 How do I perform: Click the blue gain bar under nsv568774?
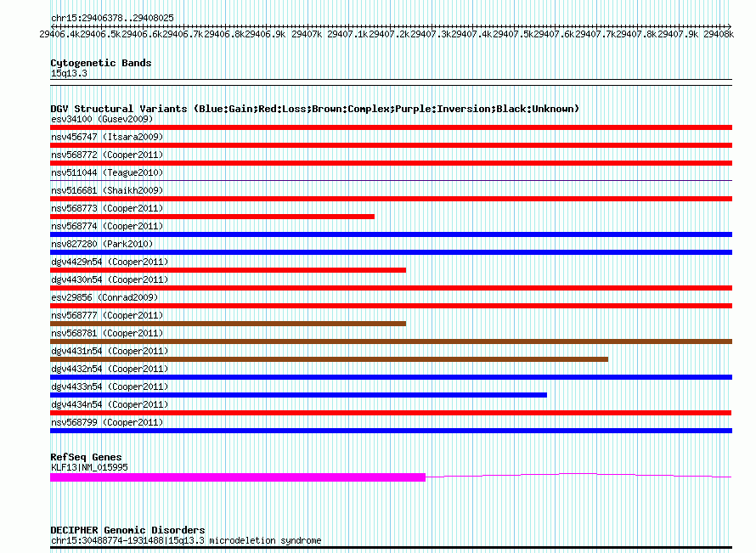click(x=391, y=234)
